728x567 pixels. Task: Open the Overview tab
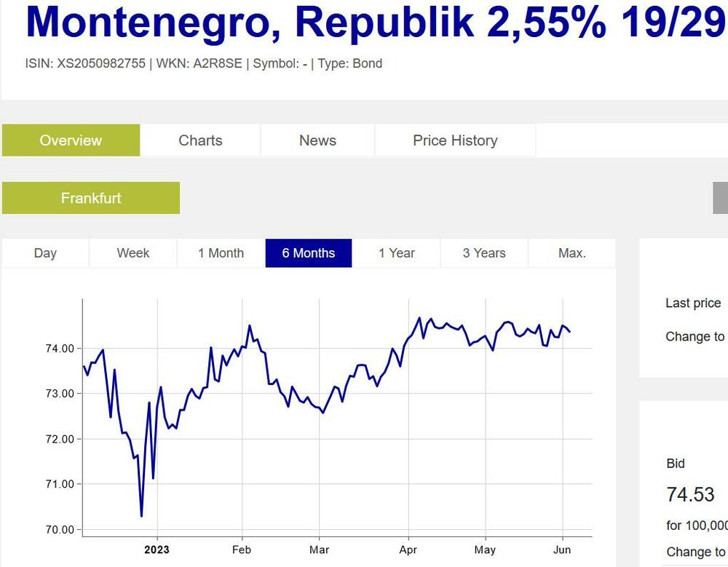tap(71, 140)
